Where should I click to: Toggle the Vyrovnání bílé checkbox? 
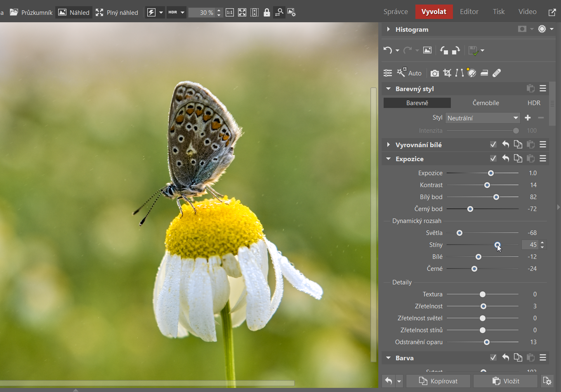493,145
